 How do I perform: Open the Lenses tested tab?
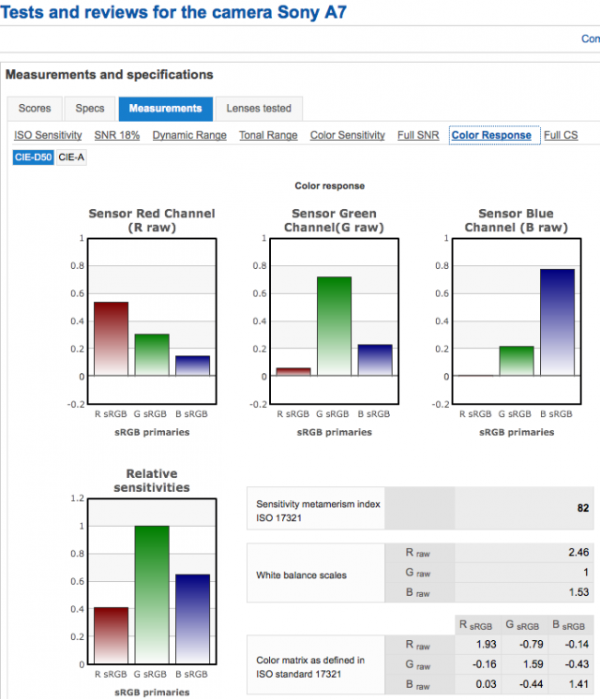click(x=259, y=109)
